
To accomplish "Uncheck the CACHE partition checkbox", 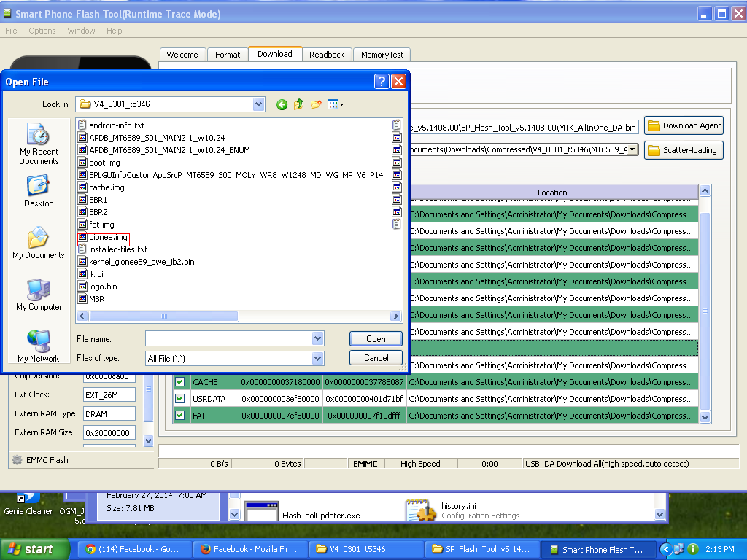I will point(179,382).
